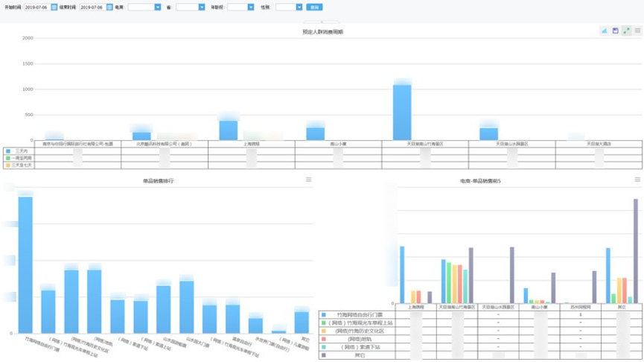Image resolution: width=644 pixels, height=362 pixels.
Task: Expand the top chart to fullscreen
Action: pos(626,31)
